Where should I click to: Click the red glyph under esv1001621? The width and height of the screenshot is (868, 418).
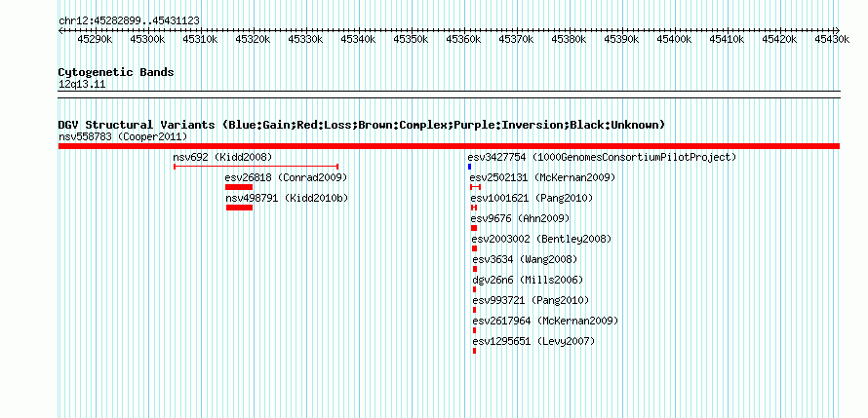474,208
